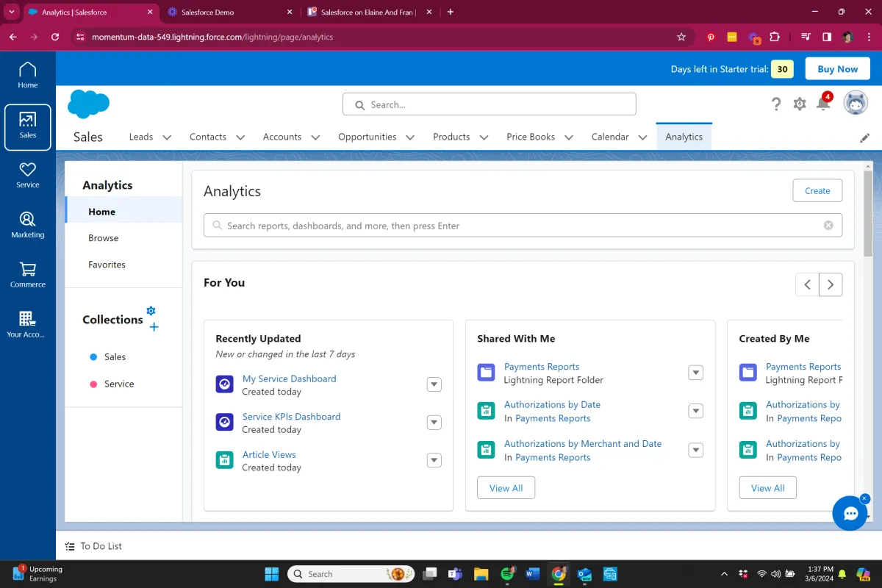Open actions menu for Authorizations by Date
This screenshot has height=588, width=882.
tap(695, 411)
